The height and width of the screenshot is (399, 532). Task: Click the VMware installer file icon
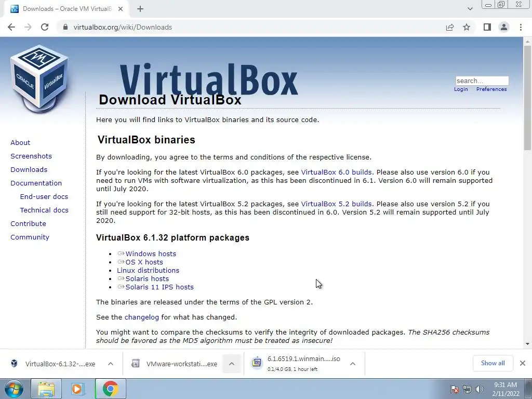pyautogui.click(x=136, y=363)
